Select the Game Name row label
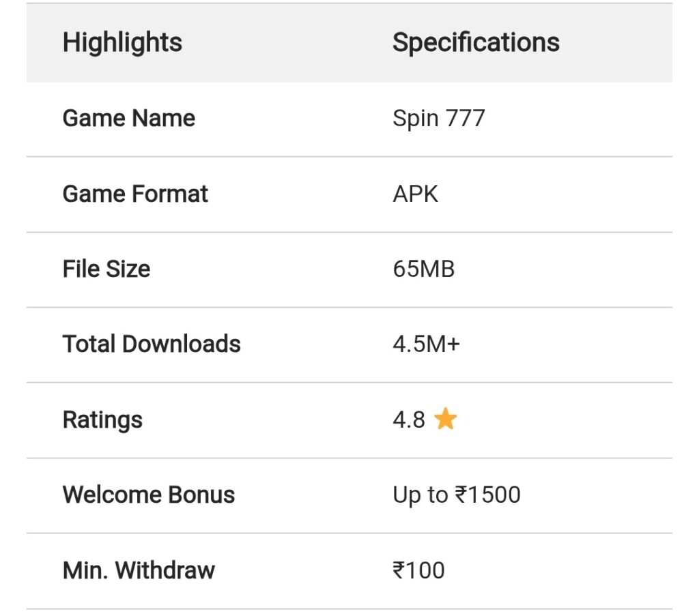699x616 pixels. (129, 119)
